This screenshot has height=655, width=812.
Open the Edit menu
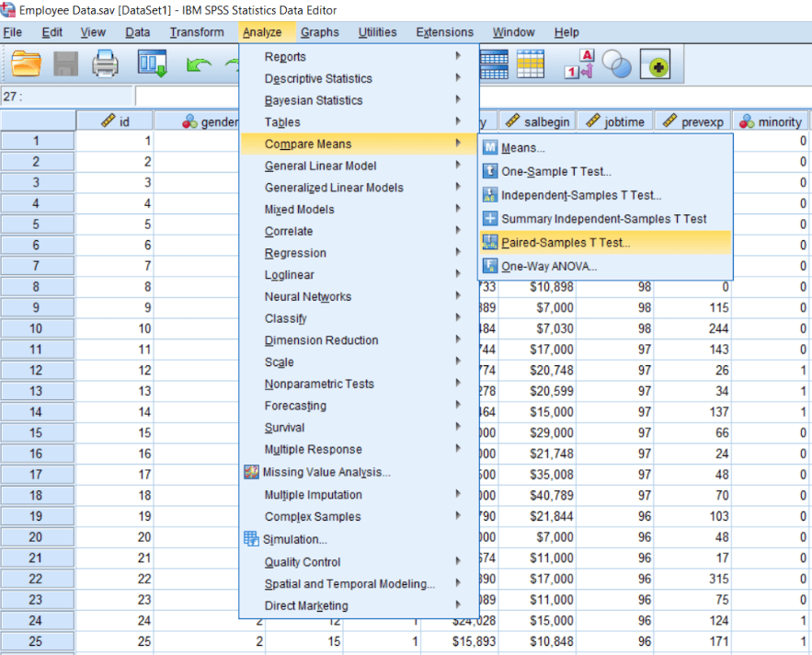51,32
